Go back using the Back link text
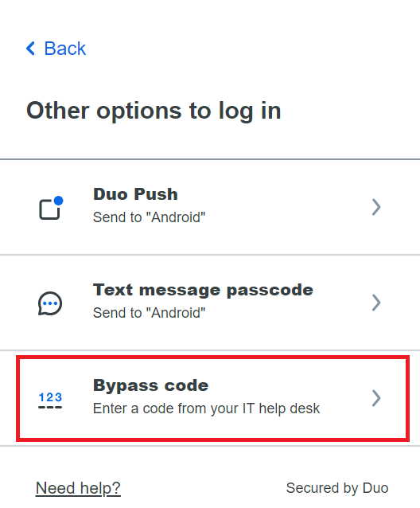Screen dimensions: 420x508 tap(64, 49)
